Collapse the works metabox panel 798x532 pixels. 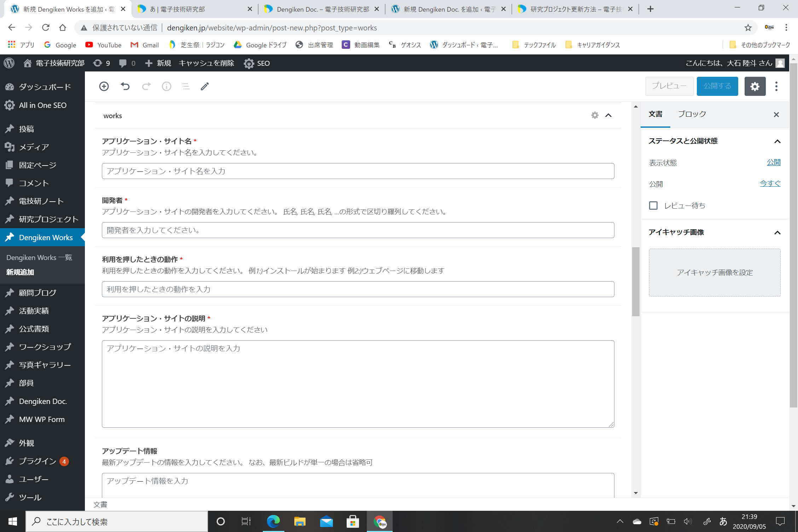[x=608, y=115]
